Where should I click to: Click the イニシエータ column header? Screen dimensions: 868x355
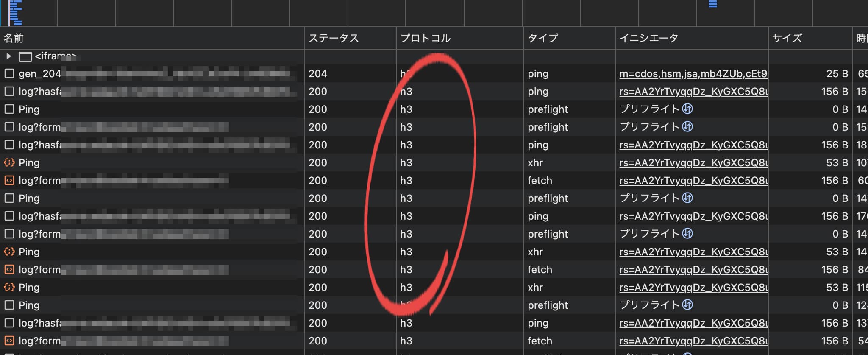point(648,39)
